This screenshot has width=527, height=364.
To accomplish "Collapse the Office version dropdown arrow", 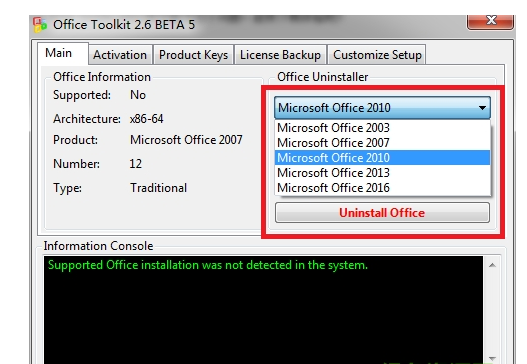I will [x=482, y=108].
